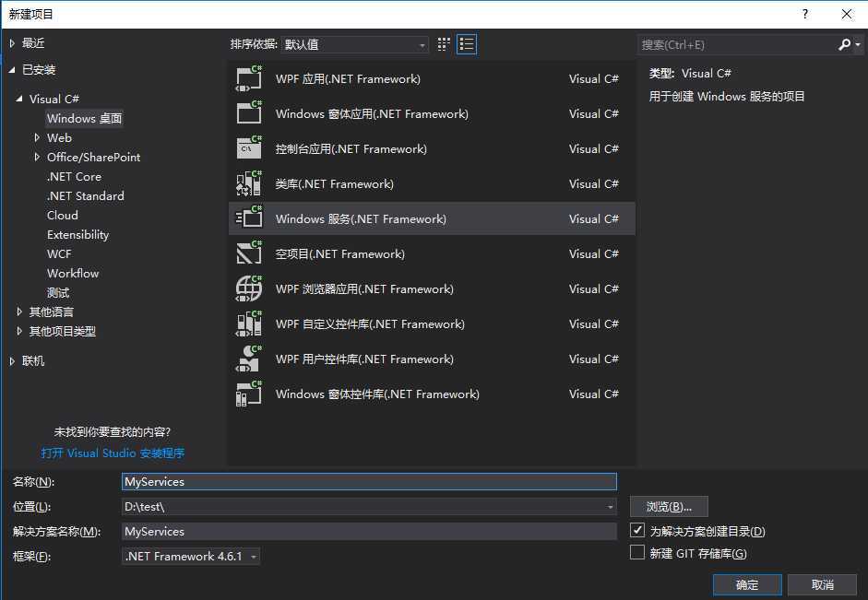
Task: Select Windows 窗体应用(.NET Framework) template name
Action: tap(372, 114)
